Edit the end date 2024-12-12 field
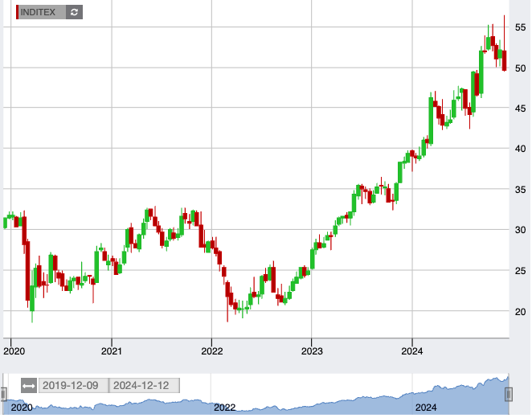 click(x=144, y=386)
